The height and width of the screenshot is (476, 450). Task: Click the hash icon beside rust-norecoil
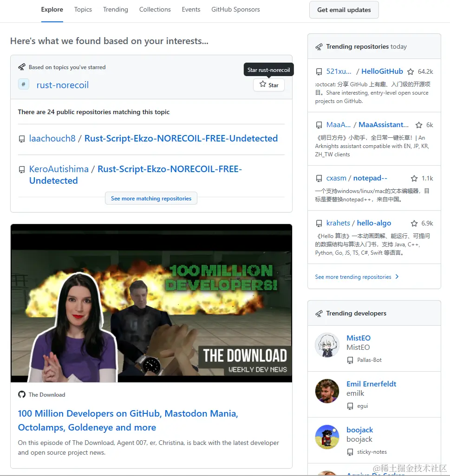pos(23,84)
